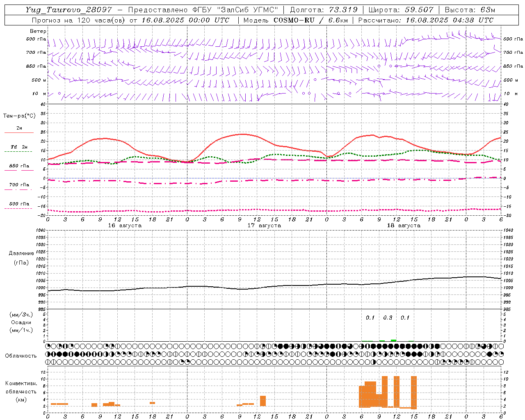Click the "Давление" pressure panel label
Image resolution: width=525 pixels, height=420 pixels.
point(21,253)
